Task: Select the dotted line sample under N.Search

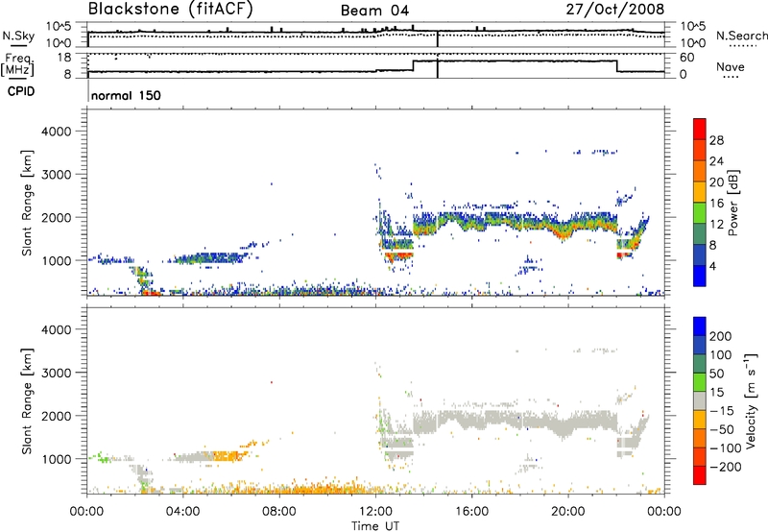Action: pos(743,46)
